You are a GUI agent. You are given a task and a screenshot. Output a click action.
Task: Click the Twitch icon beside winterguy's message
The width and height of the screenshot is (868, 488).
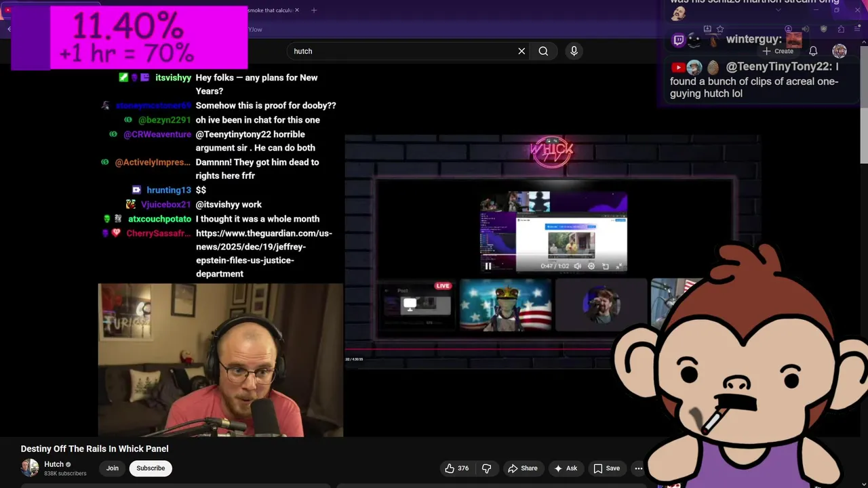[678, 40]
